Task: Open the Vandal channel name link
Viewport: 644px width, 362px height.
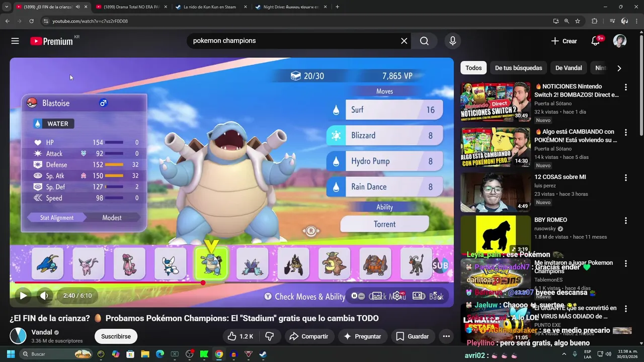Action: [42, 332]
